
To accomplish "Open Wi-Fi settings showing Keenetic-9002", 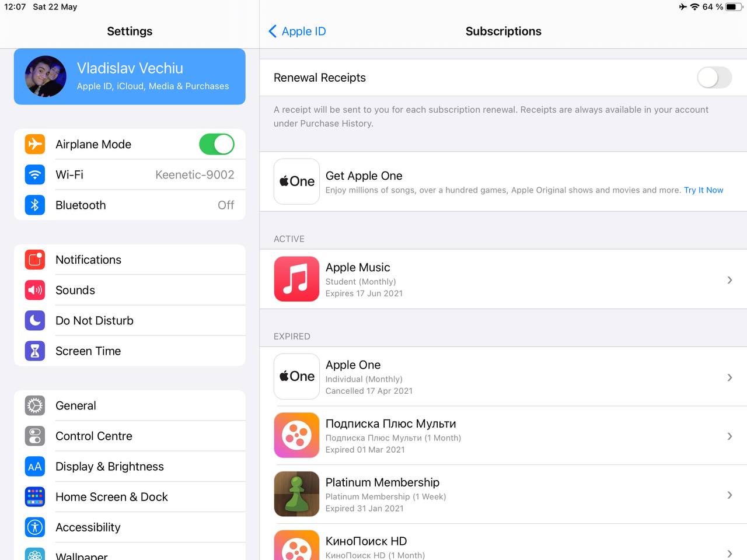I will [130, 174].
